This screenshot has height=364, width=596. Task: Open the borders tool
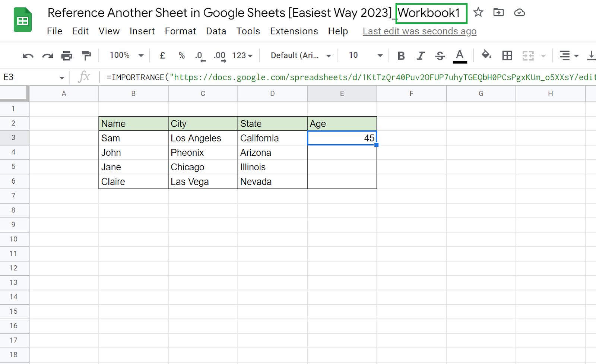[507, 56]
